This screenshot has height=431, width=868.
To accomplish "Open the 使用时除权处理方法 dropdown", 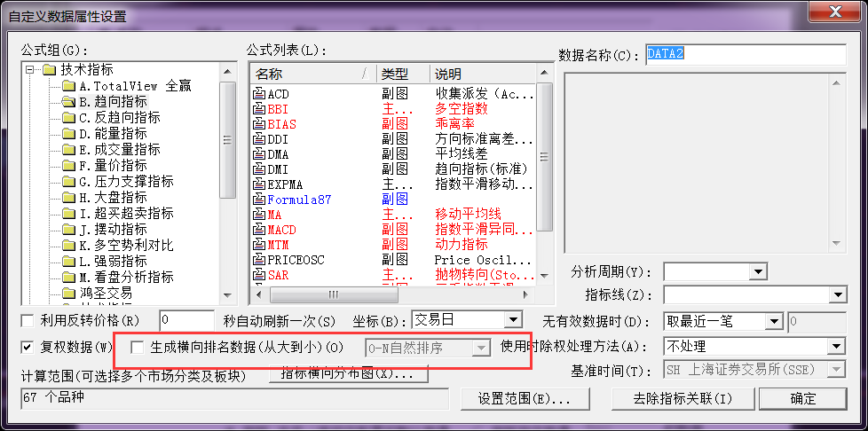I will (836, 347).
